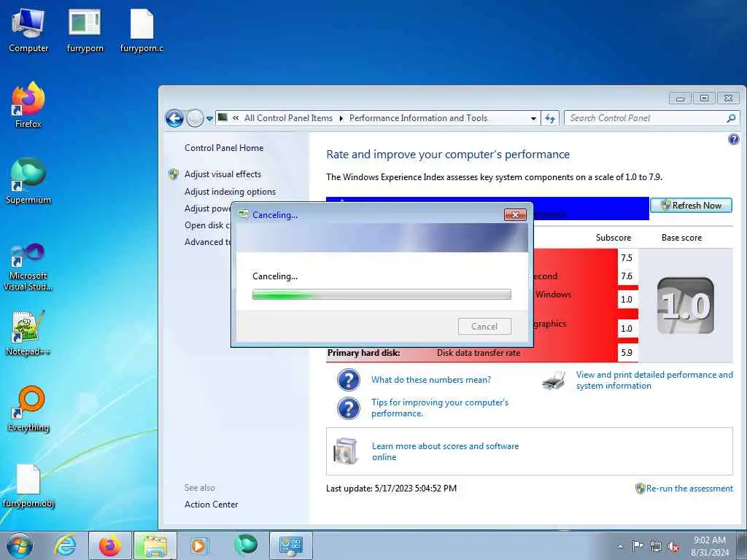Click Performance Information and Tools breadcrumb
The width and height of the screenshot is (747, 560).
418,118
